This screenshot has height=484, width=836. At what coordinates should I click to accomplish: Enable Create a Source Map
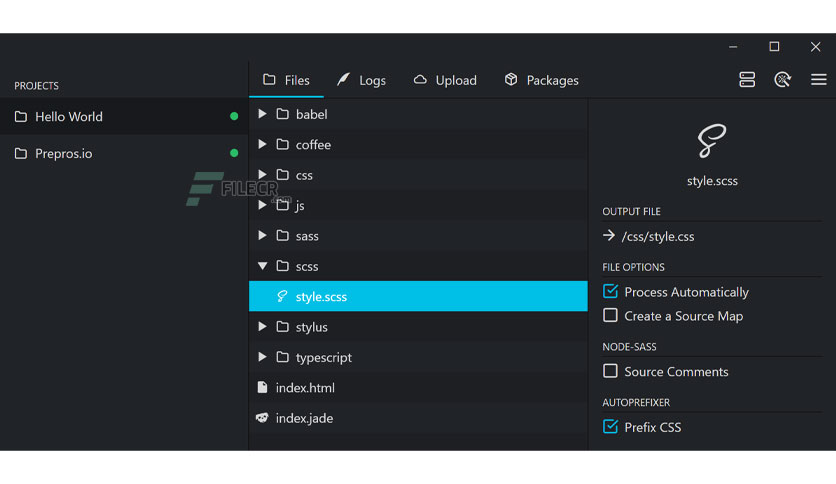[x=610, y=316]
